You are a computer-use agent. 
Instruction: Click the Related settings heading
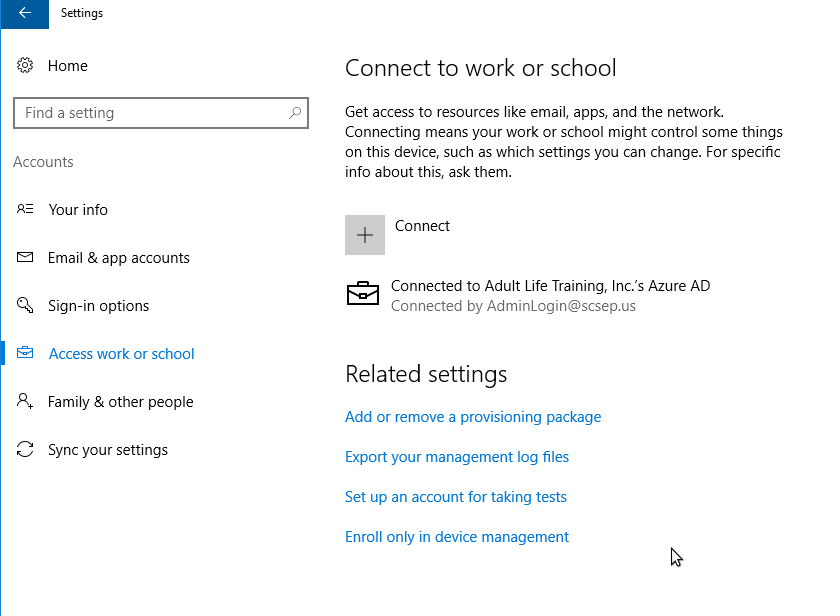pyautogui.click(x=426, y=374)
